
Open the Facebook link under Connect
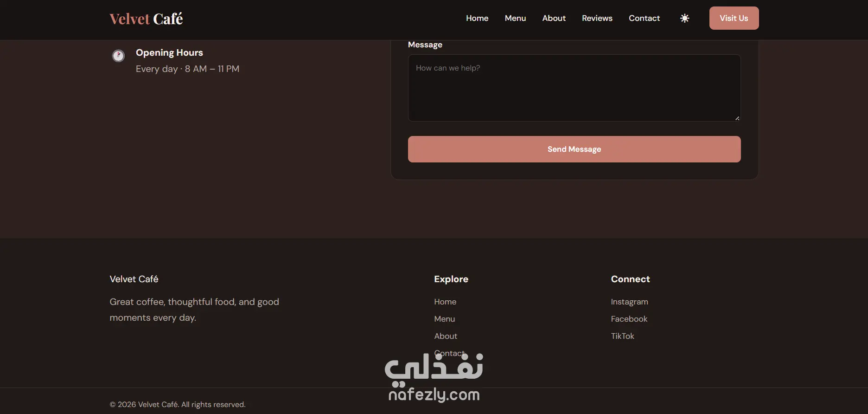[629, 319]
